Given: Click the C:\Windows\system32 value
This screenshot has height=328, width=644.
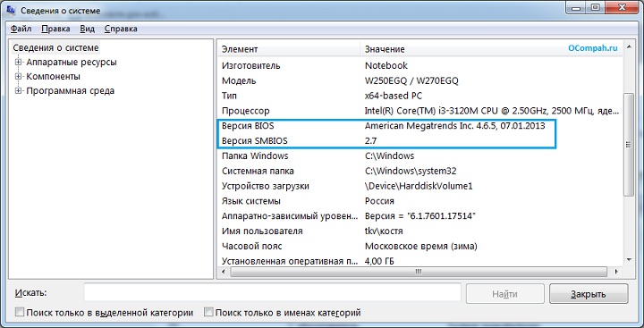Looking at the screenshot, I should (x=411, y=172).
